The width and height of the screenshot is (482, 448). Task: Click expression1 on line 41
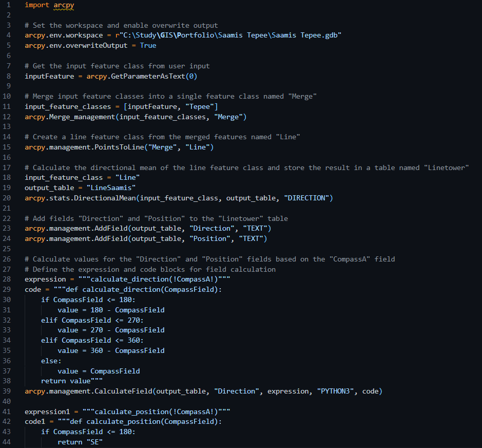tap(47, 412)
